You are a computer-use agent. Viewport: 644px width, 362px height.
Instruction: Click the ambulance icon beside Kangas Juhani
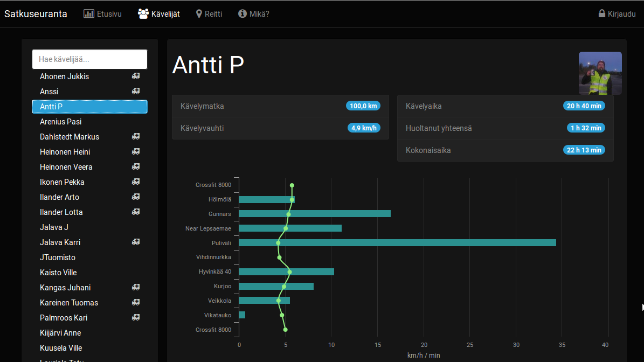pyautogui.click(x=136, y=287)
